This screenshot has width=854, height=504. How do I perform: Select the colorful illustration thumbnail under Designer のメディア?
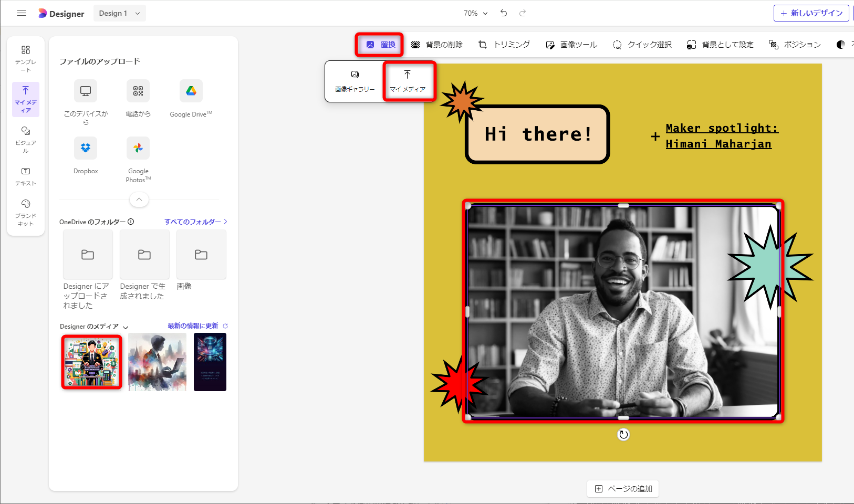click(x=91, y=362)
